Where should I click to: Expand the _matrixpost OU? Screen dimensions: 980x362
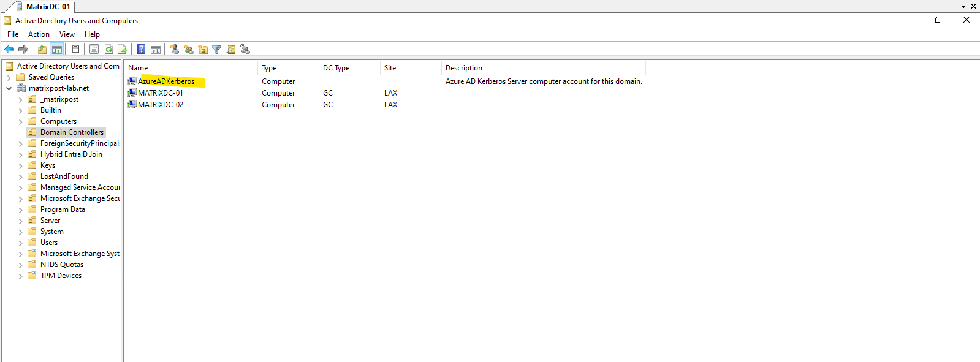[x=20, y=100]
